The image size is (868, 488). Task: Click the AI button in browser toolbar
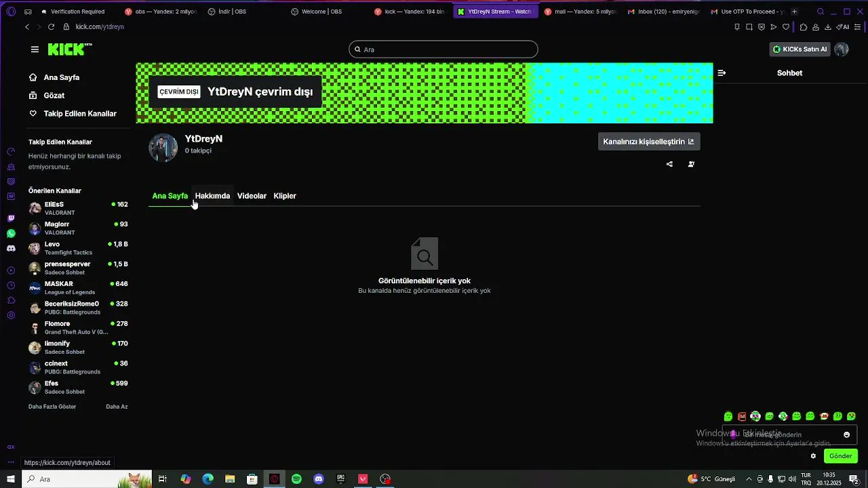(843, 27)
